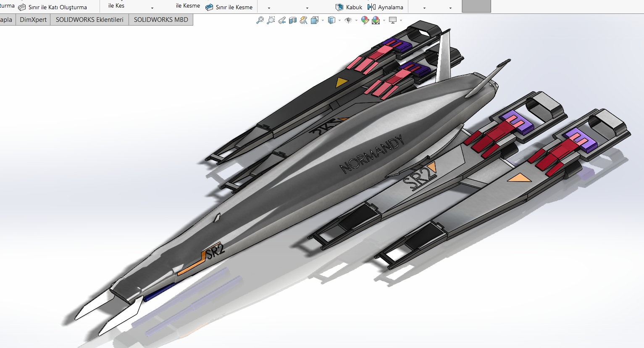Click the Apply Scene icon
Image resolution: width=644 pixels, height=348 pixels.
coord(376,20)
